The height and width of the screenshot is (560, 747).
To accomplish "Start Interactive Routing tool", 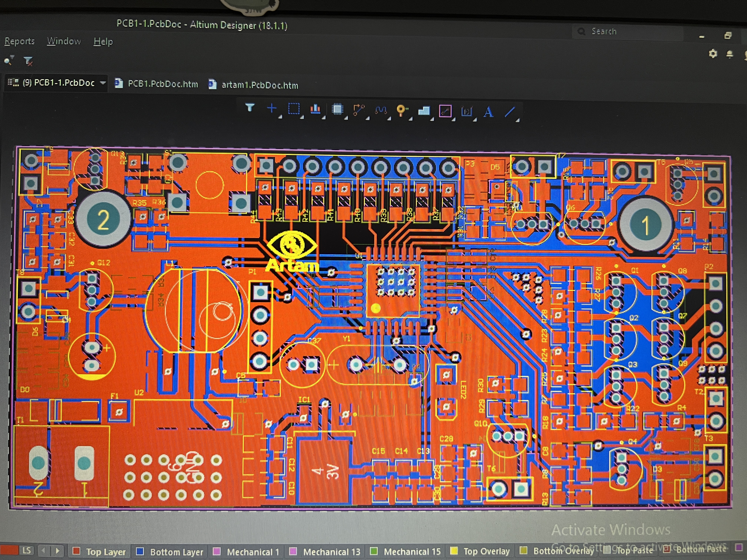I will (359, 110).
